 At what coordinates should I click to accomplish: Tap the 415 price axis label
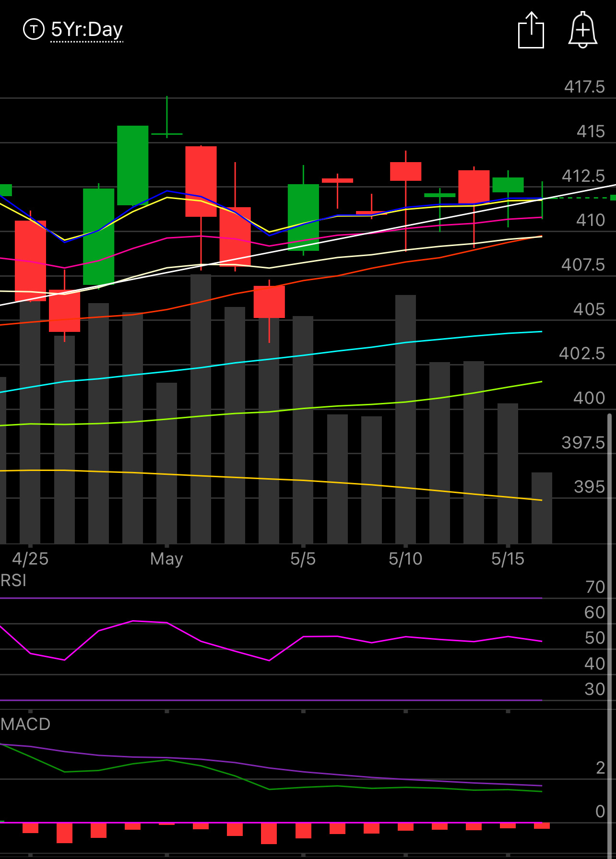coord(591,131)
